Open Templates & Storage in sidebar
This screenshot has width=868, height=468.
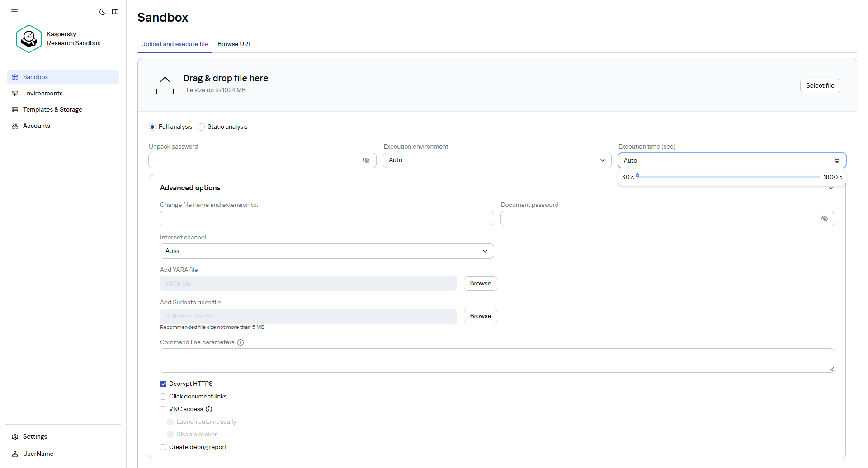(x=52, y=109)
